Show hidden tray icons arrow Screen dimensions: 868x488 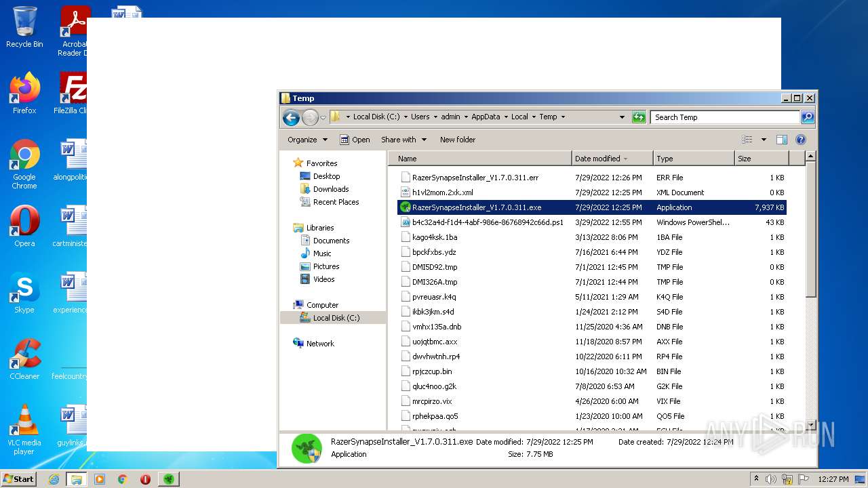757,479
